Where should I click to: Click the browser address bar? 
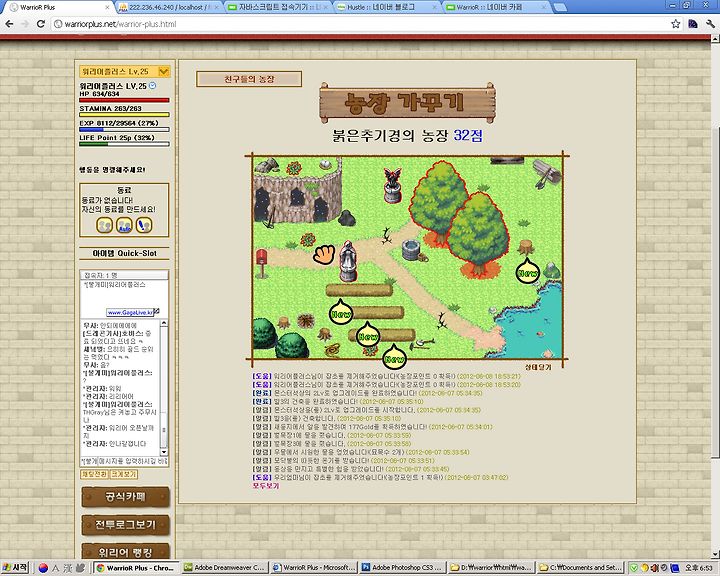pyautogui.click(x=358, y=24)
